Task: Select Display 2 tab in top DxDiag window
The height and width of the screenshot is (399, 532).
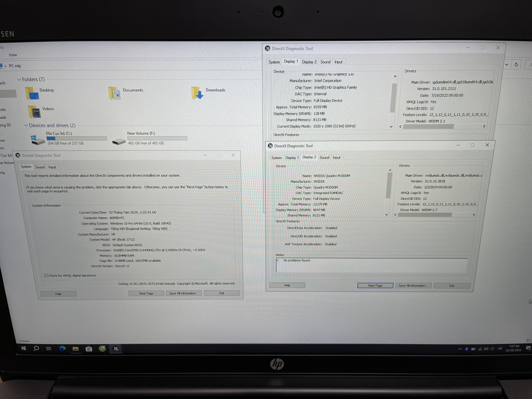Action: tap(309, 62)
